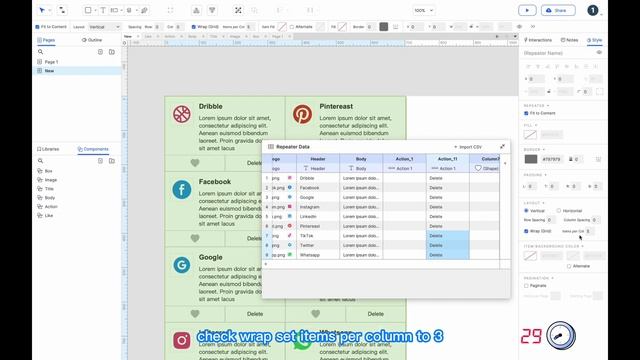Select the rectangle shape insert tool

88,10
